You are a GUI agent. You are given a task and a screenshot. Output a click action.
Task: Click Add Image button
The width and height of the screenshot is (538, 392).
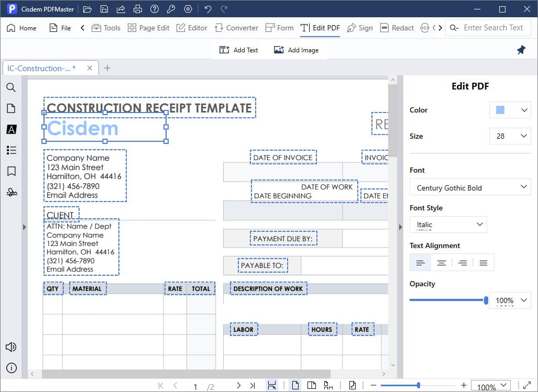(296, 50)
